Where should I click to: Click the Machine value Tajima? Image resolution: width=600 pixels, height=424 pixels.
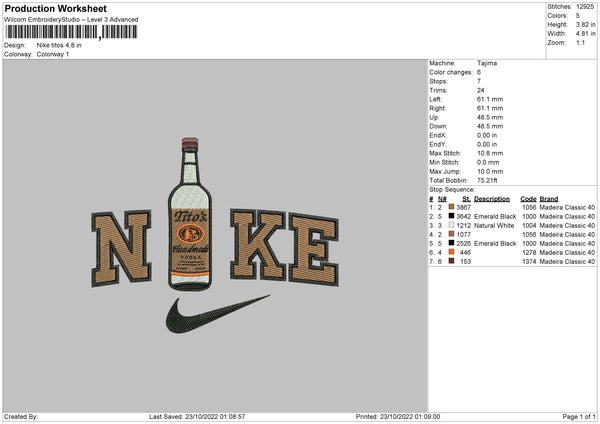tap(487, 63)
